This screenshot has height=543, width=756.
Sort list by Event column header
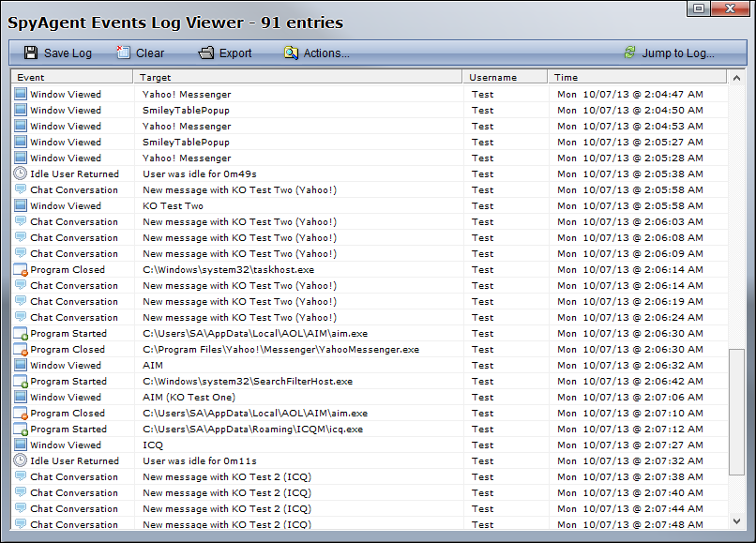point(71,78)
